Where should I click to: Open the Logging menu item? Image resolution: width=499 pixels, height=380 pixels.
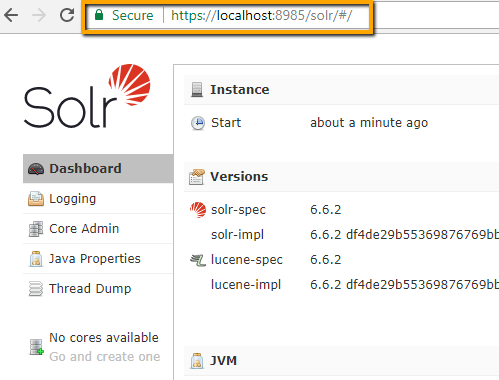coord(98,199)
